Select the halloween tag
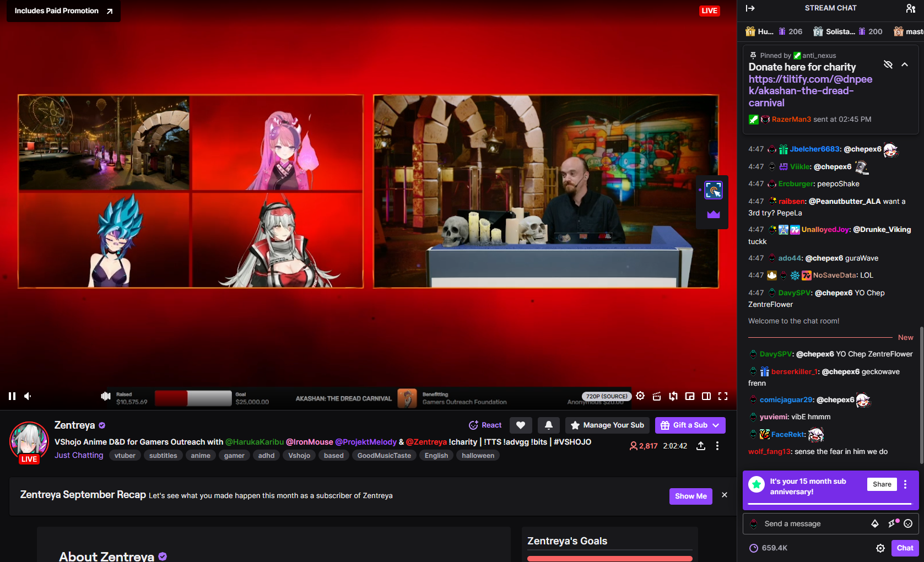924x562 pixels. click(478, 455)
